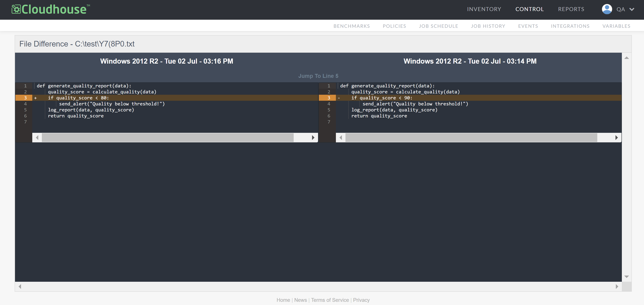644x305 pixels.
Task: Select highlighted line 3 in right pane
Action: (470, 98)
